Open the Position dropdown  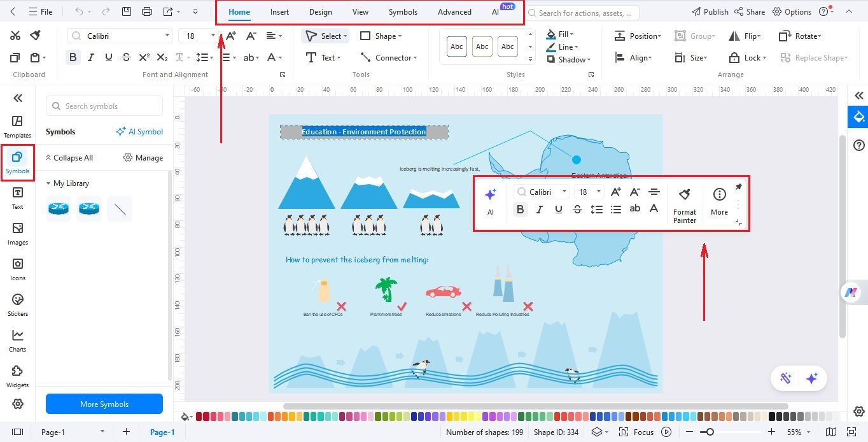pos(638,36)
